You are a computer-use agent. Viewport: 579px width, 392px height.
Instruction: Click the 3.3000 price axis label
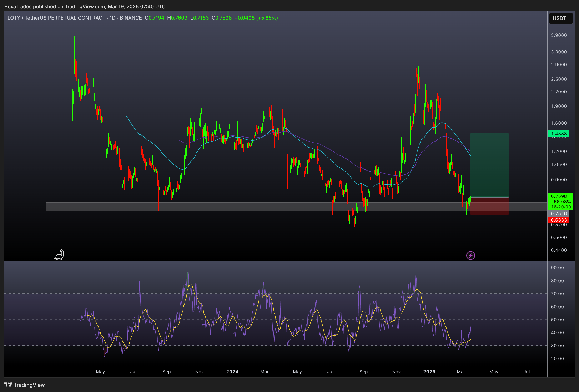(x=559, y=52)
